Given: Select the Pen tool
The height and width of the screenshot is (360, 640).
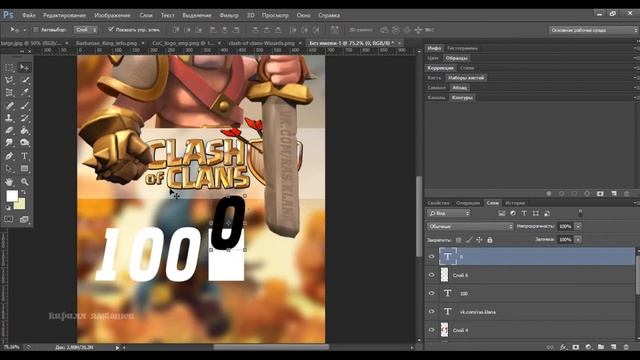Looking at the screenshot, I should click(9, 156).
